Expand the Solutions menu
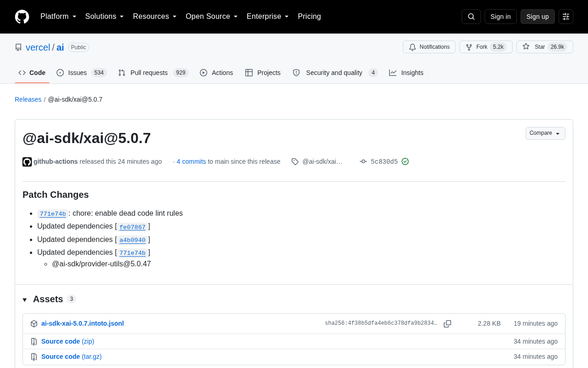The width and height of the screenshot is (588, 368). tap(104, 17)
